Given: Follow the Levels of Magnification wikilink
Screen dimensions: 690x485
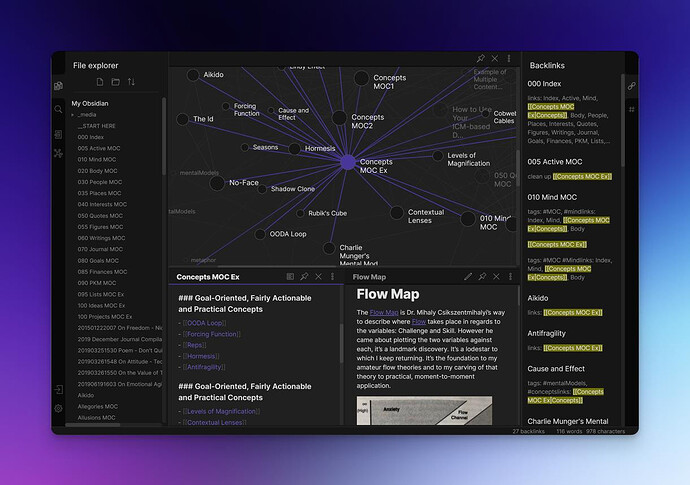Looking at the screenshot, I should point(221,412).
